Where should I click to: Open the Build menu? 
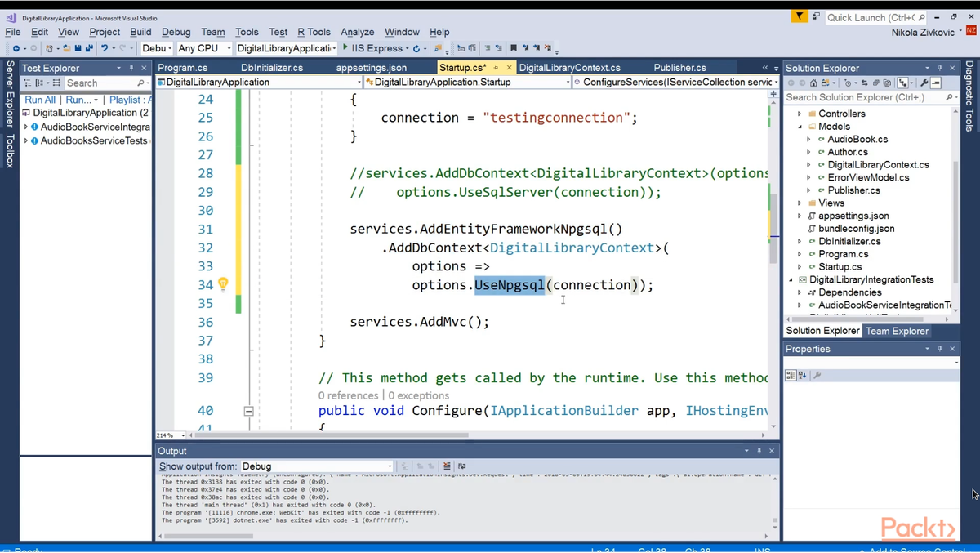140,32
